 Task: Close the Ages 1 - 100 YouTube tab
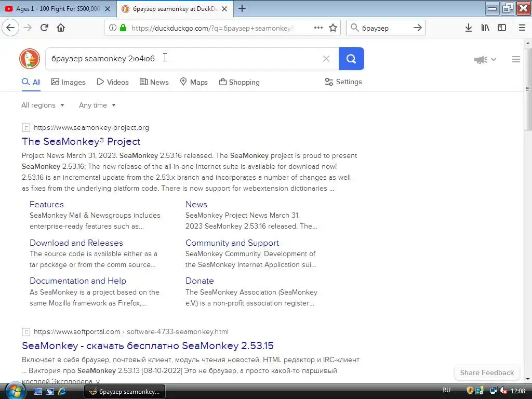click(108, 9)
